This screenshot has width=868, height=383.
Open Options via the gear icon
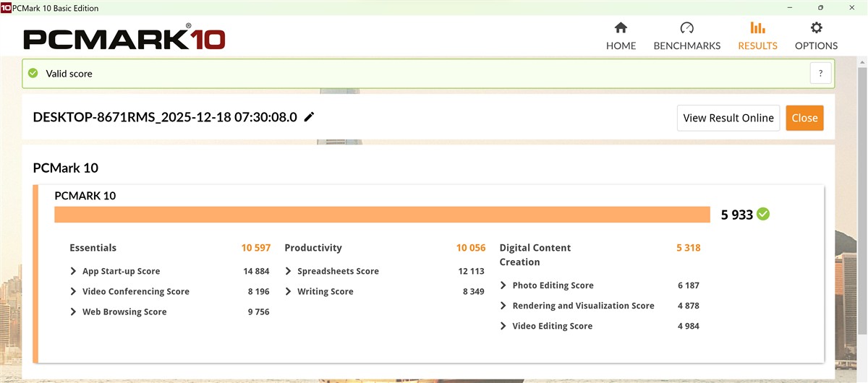pos(816,28)
